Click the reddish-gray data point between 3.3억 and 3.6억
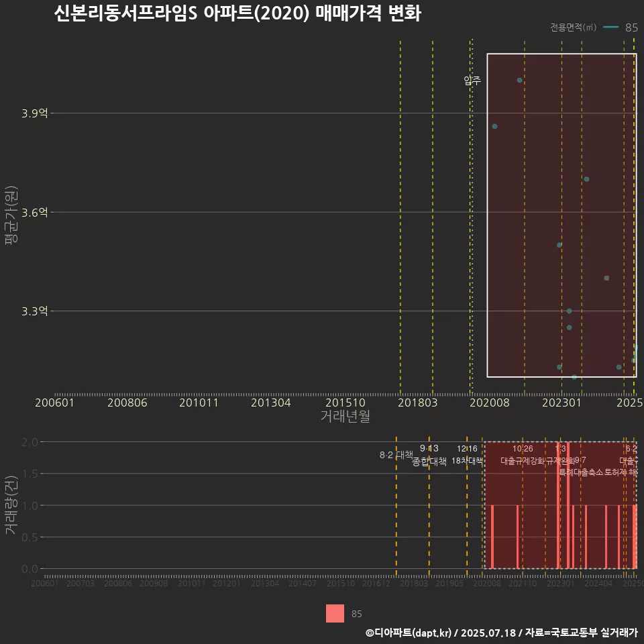The width and height of the screenshot is (644, 644). tap(606, 278)
